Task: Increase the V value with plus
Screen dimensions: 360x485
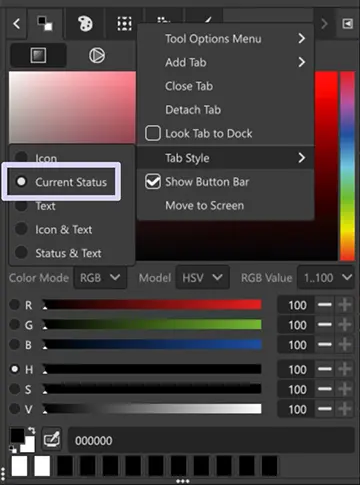Action: (345, 409)
